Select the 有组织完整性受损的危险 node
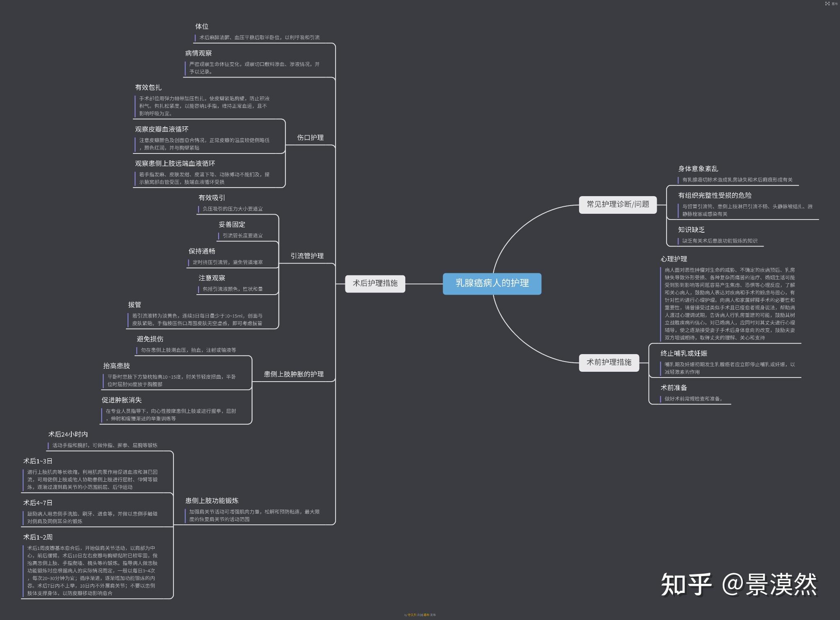 click(x=715, y=195)
